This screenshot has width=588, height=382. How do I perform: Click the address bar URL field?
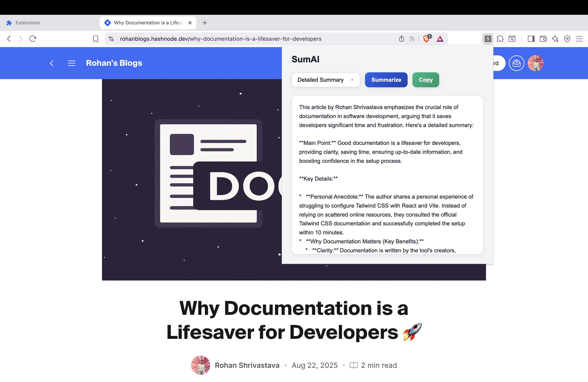pos(220,39)
